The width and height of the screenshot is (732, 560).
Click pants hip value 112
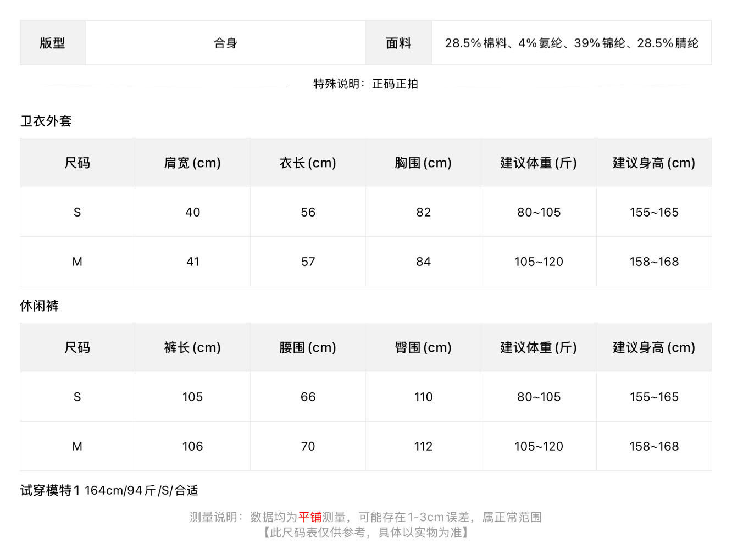[x=423, y=446]
